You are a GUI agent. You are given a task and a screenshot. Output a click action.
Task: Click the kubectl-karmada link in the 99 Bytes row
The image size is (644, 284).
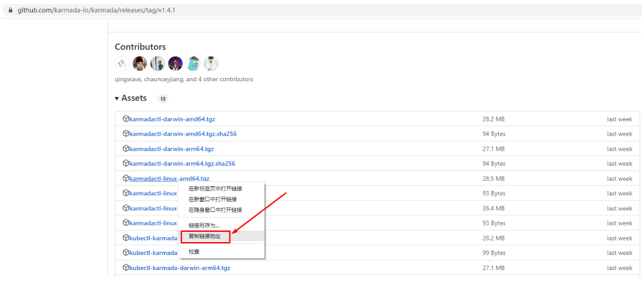[x=153, y=253]
